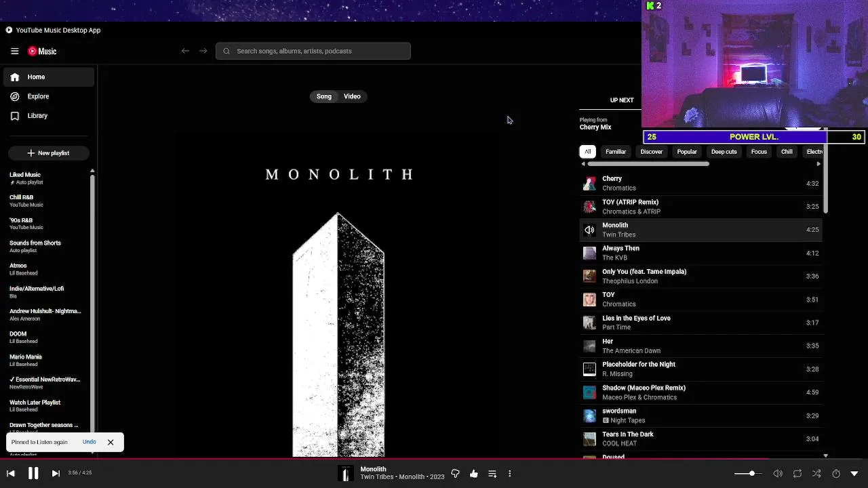Collapse the player page with down arrow

[854, 474]
